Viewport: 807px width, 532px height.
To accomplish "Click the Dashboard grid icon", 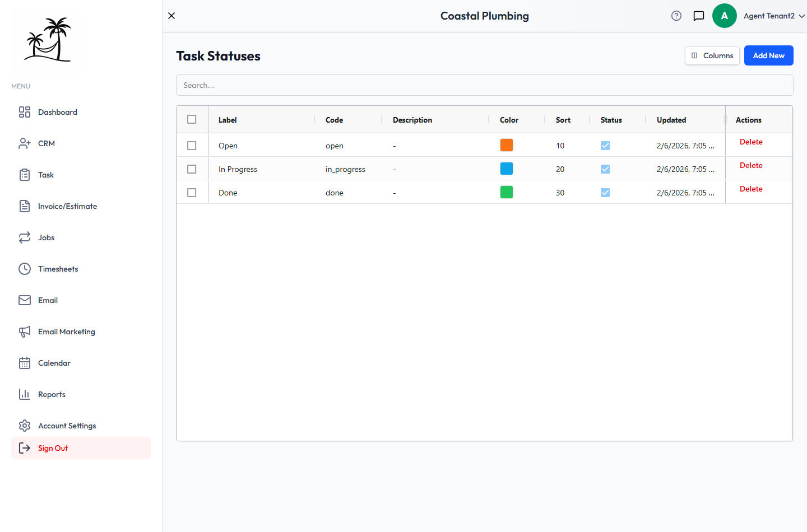I will (25, 112).
